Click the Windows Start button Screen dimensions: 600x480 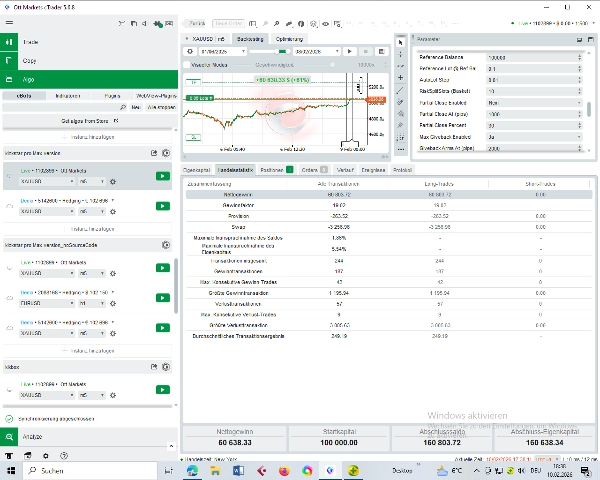[11, 470]
